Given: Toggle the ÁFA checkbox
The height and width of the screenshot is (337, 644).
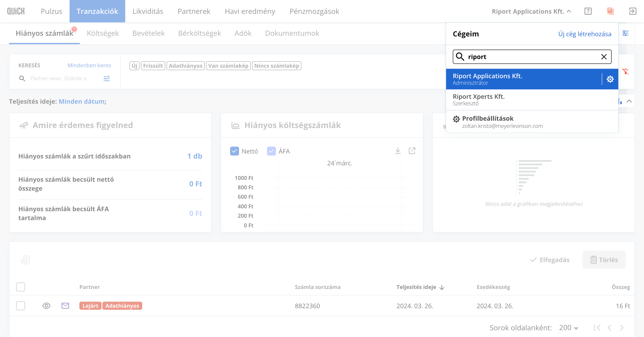Looking at the screenshot, I should point(271,151).
